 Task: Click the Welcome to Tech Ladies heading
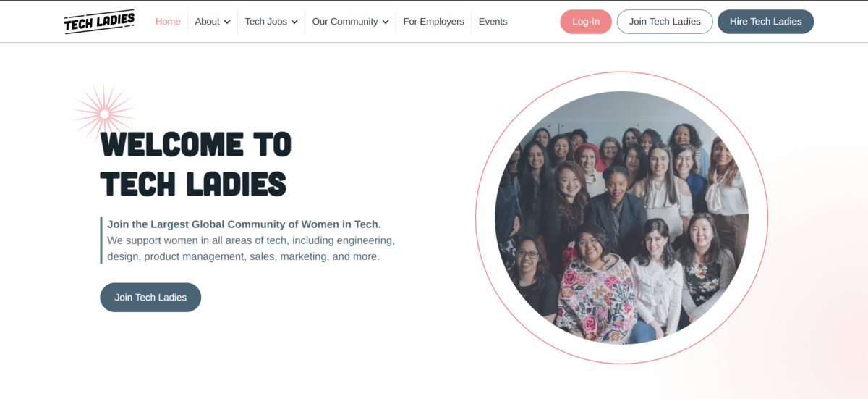tap(195, 164)
